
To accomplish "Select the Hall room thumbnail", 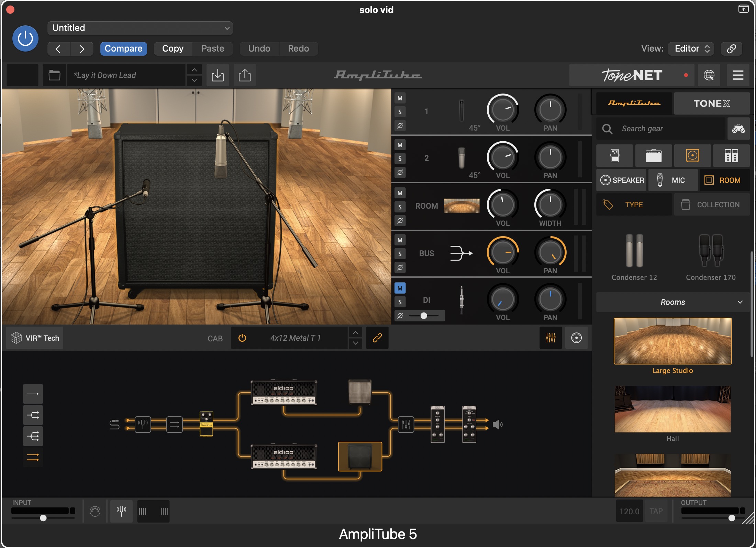I will click(x=672, y=409).
